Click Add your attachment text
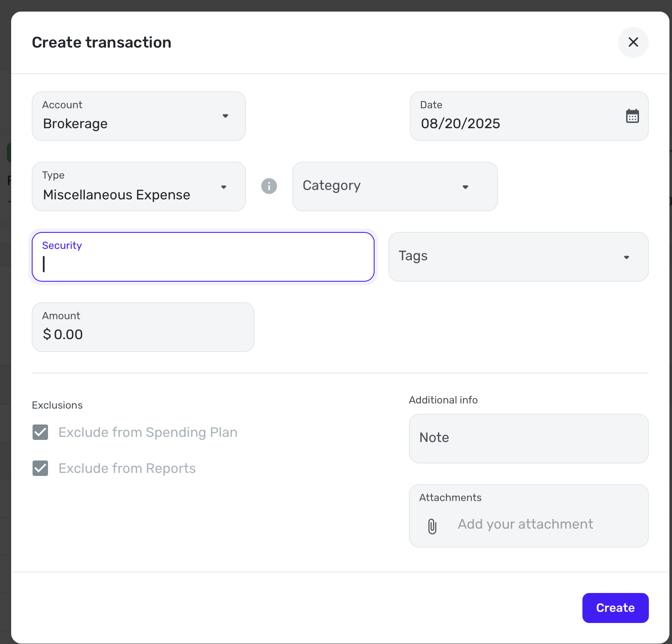 click(x=525, y=524)
